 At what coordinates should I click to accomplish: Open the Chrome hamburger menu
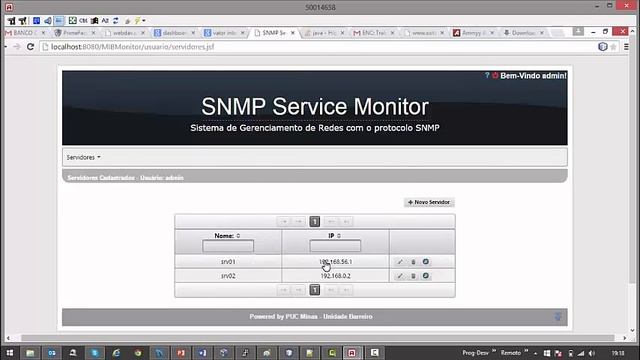(626, 47)
